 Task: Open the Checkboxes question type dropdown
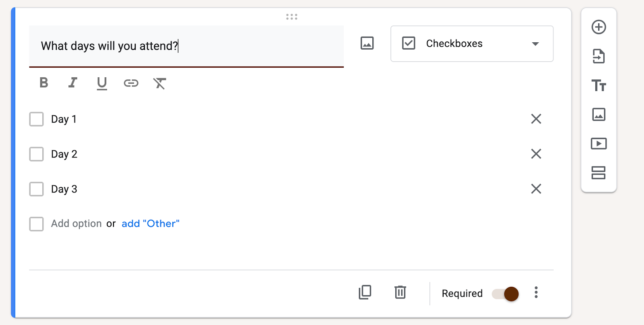[472, 44]
